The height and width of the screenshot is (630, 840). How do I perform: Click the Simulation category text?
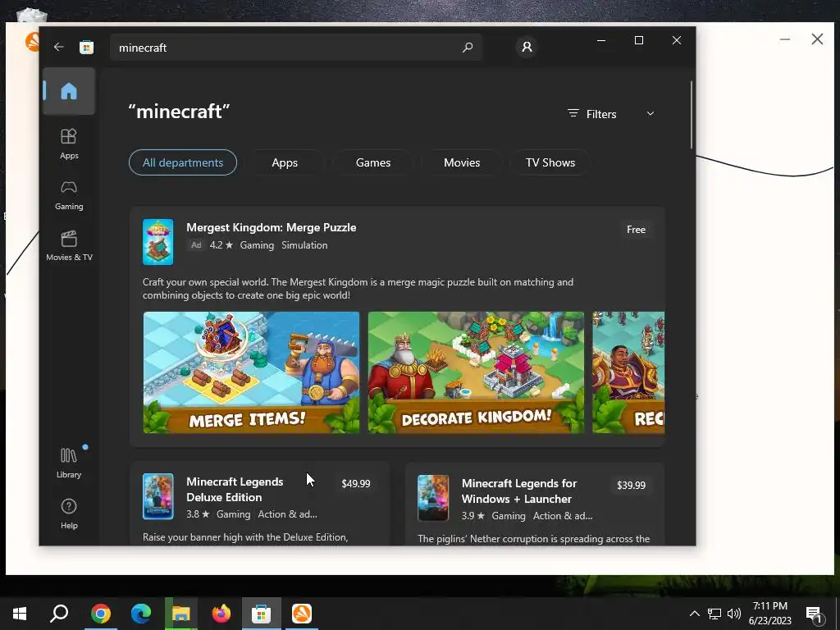(x=304, y=244)
